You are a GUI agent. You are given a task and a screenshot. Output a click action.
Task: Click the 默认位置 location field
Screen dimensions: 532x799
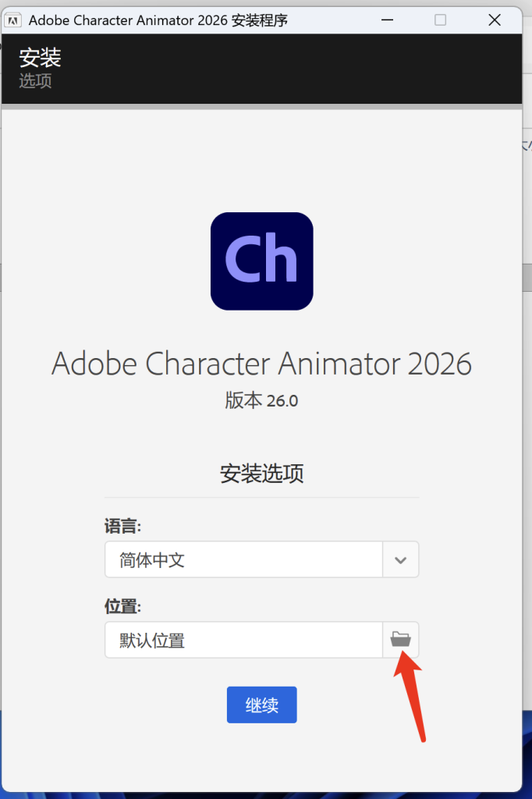243,640
